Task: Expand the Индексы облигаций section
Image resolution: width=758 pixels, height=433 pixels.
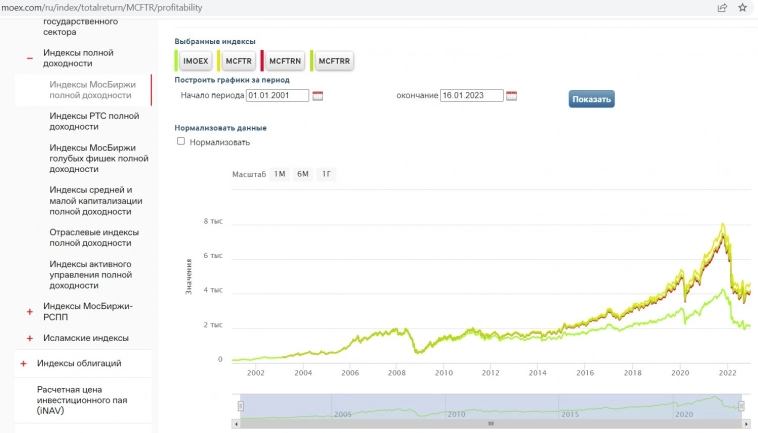Action: (x=23, y=363)
